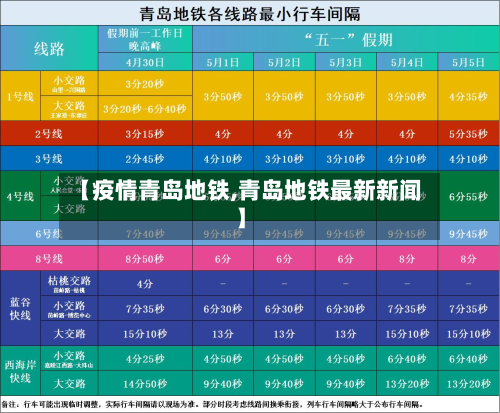Click 蓝谷快线 "小交路" sub-row label
Viewport: 500px width, 413px height.
69,308
